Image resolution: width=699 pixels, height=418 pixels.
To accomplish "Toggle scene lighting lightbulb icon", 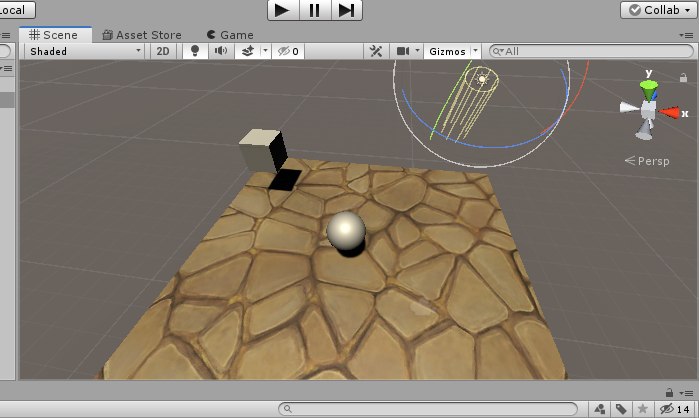I will pyautogui.click(x=195, y=51).
